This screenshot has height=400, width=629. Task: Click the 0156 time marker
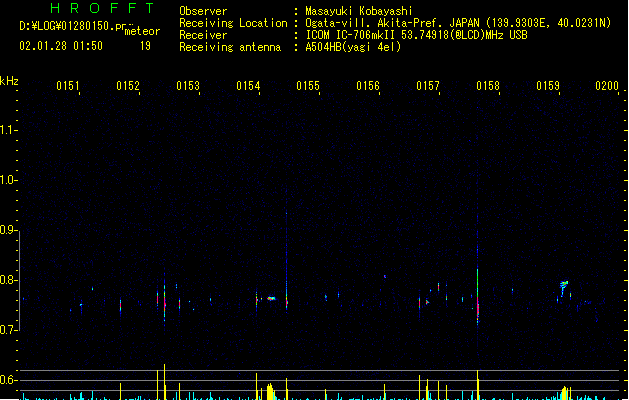point(368,86)
